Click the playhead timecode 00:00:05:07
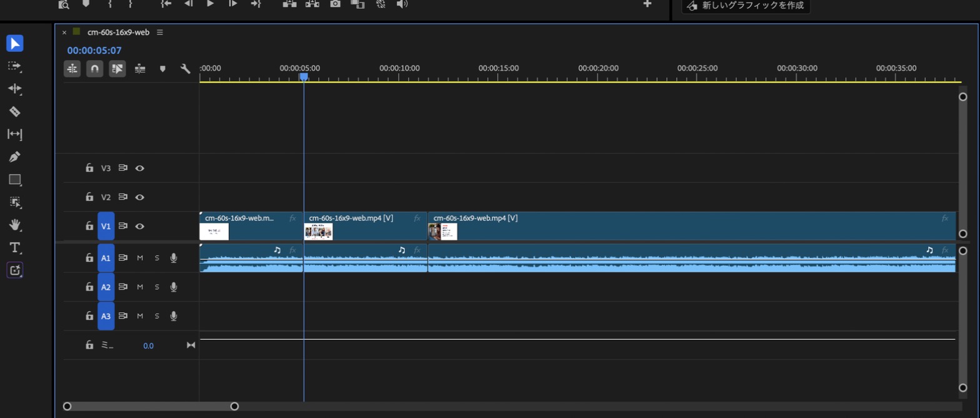 pos(94,51)
